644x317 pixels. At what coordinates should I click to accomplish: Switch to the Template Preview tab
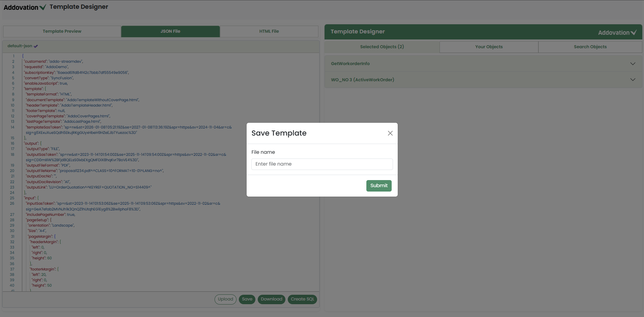(62, 31)
